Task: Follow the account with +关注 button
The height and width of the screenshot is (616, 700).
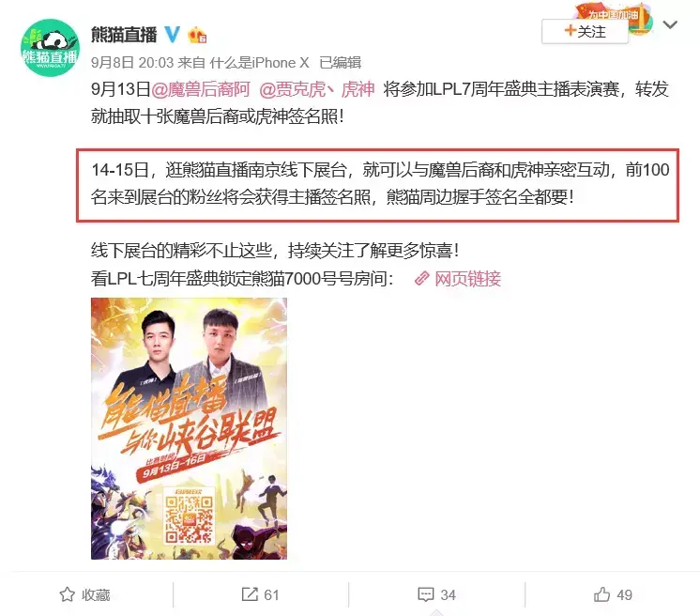Action: point(585,31)
